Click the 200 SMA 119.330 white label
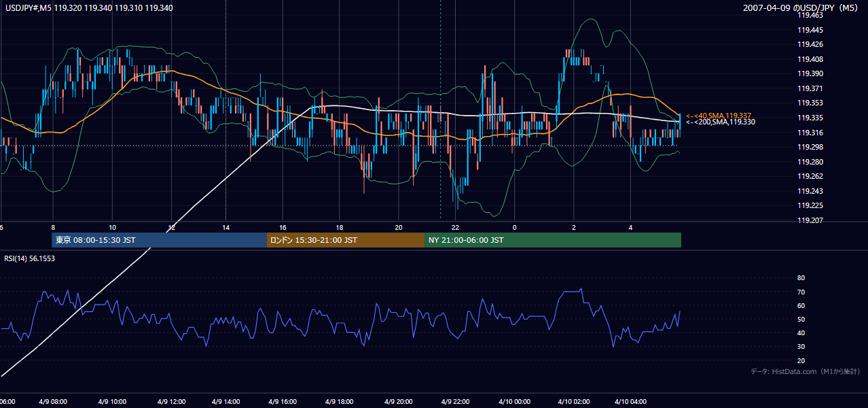The height and width of the screenshot is (408, 868). click(719, 122)
